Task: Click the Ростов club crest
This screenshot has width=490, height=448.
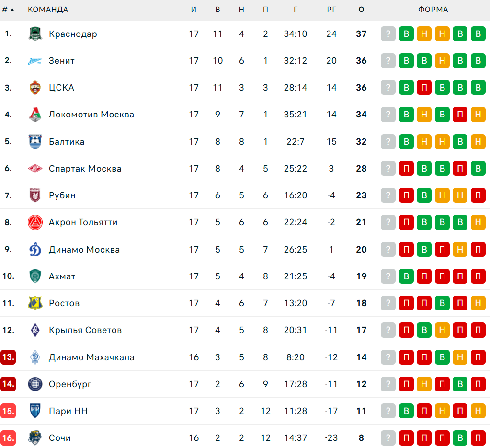Action: point(35,303)
